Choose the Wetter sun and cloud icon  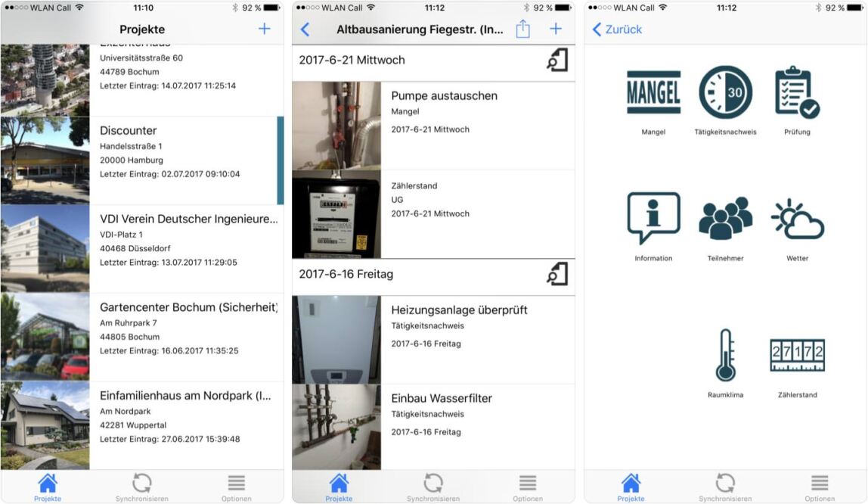[797, 218]
